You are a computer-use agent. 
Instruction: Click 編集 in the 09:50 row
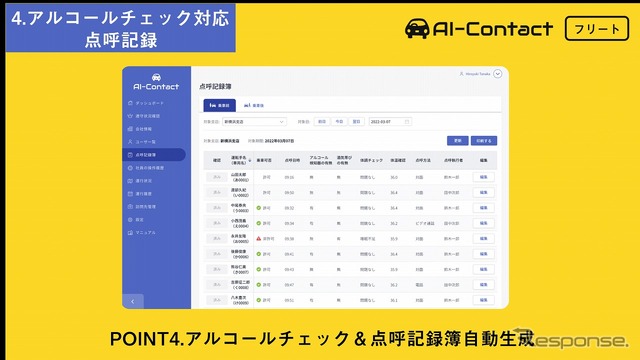(x=484, y=192)
